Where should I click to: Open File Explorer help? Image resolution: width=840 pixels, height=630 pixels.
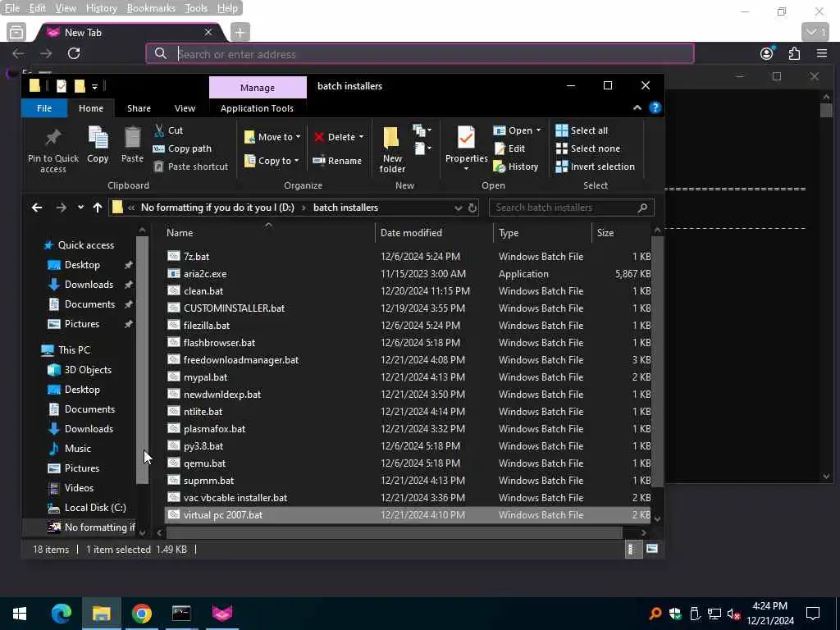[x=655, y=107]
